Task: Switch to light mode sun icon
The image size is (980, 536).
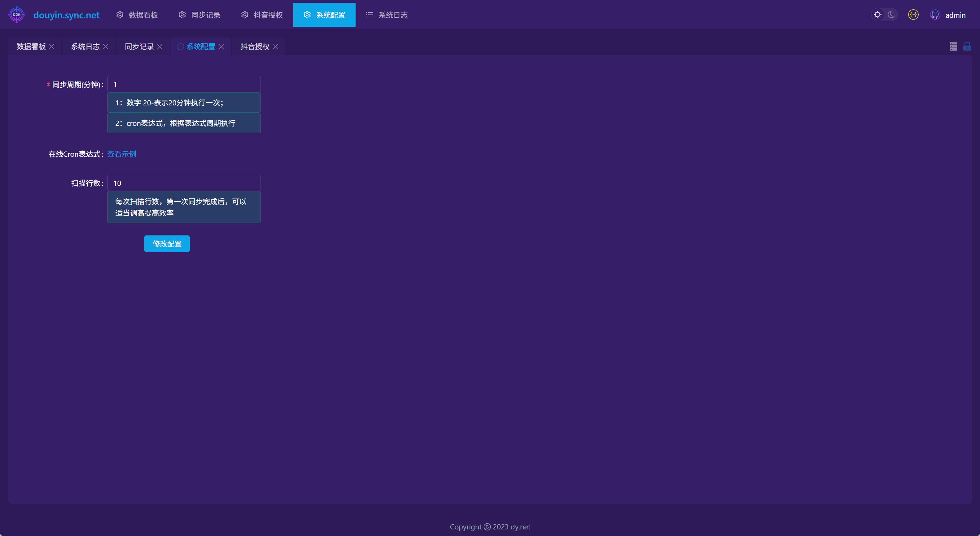Action: [x=878, y=15]
